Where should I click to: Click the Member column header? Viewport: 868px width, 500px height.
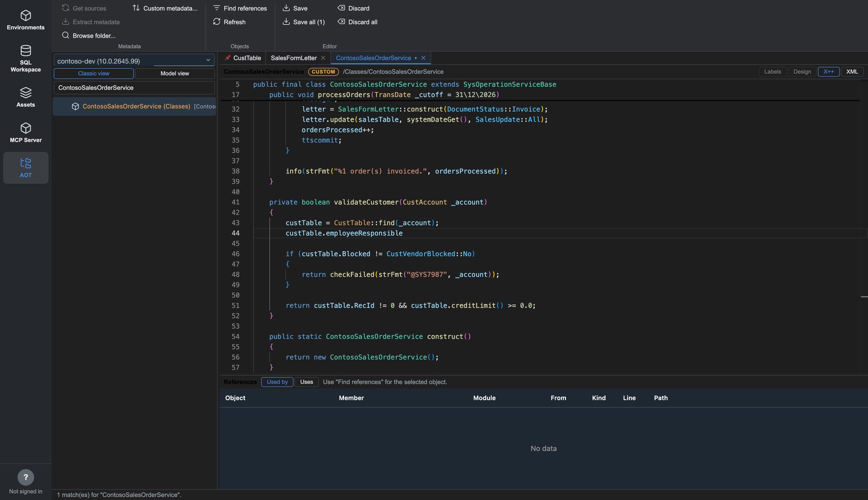click(351, 398)
